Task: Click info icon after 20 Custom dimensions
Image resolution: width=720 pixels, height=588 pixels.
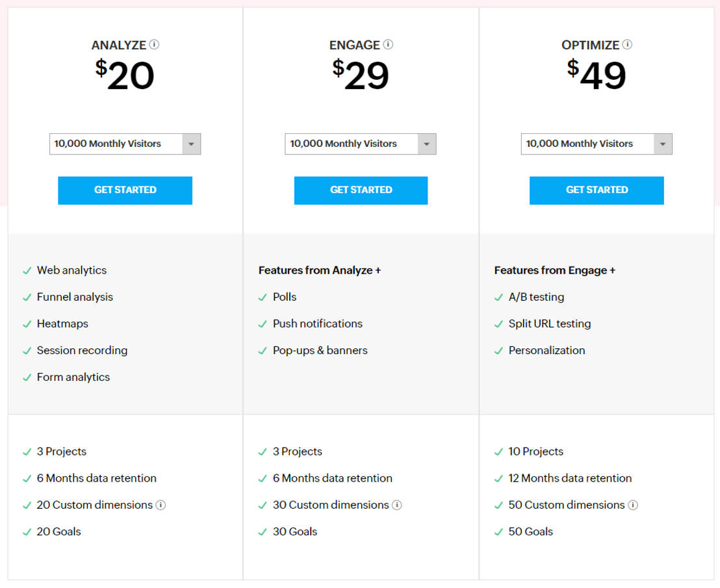Action: [x=161, y=505]
